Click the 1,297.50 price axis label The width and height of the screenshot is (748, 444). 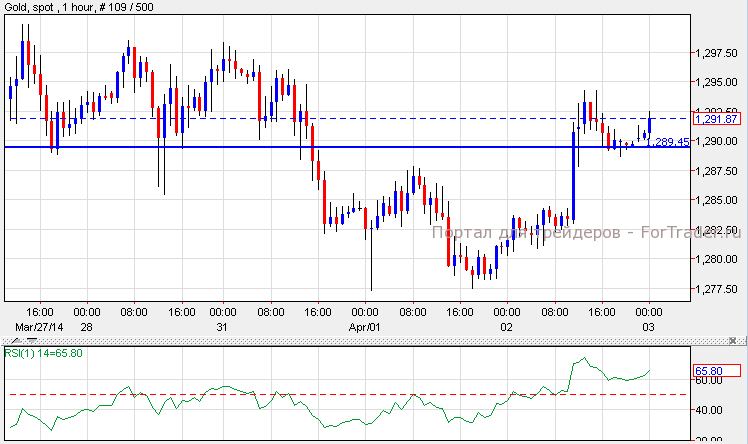pos(715,53)
